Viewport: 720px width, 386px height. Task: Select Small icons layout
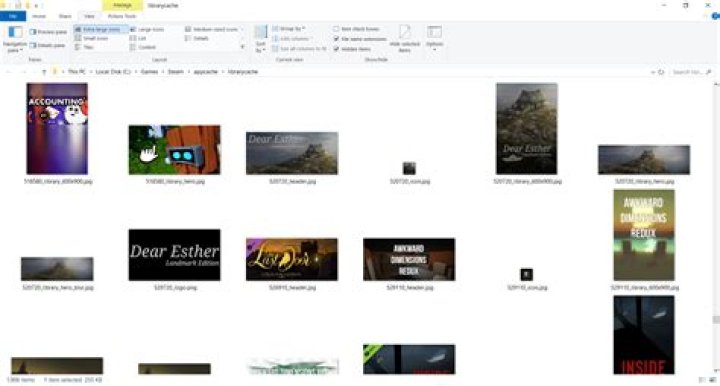pyautogui.click(x=91, y=38)
